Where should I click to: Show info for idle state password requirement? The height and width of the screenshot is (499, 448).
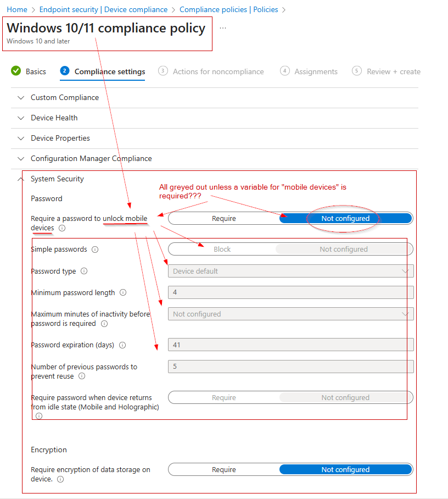click(x=39, y=415)
